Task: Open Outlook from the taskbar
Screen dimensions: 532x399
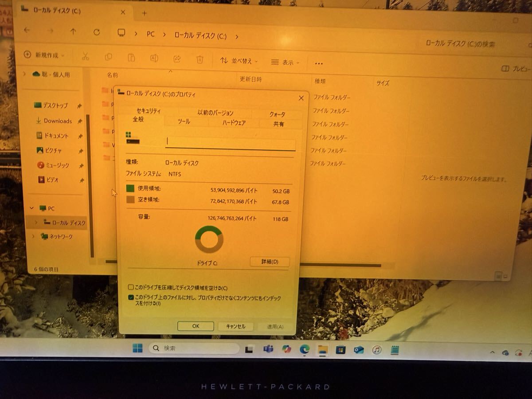Action: 359,350
